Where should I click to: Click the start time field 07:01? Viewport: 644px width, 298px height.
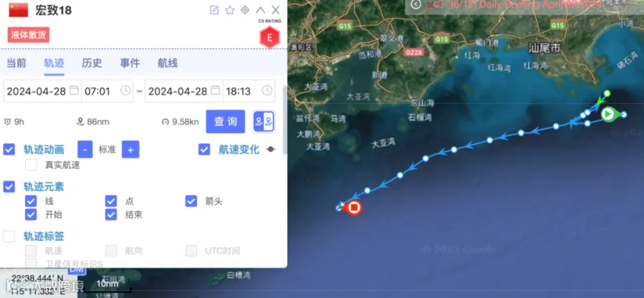(107, 91)
